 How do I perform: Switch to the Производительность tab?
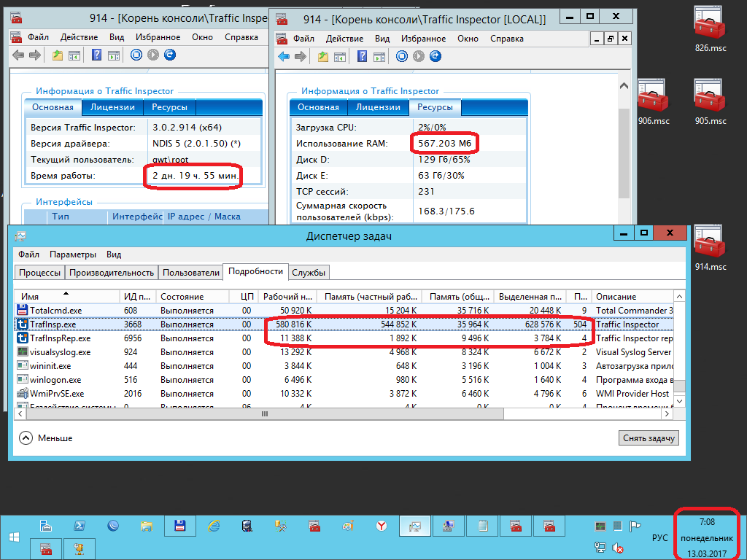pos(112,273)
